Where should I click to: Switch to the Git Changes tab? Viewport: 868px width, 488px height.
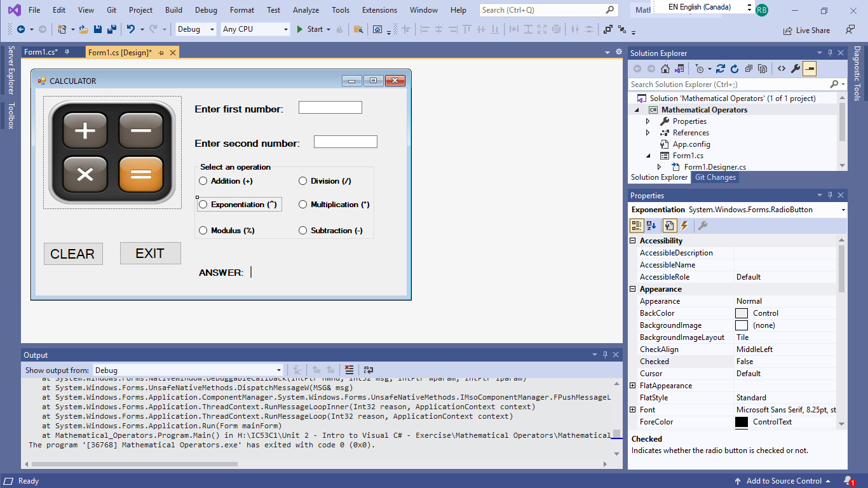pos(715,177)
